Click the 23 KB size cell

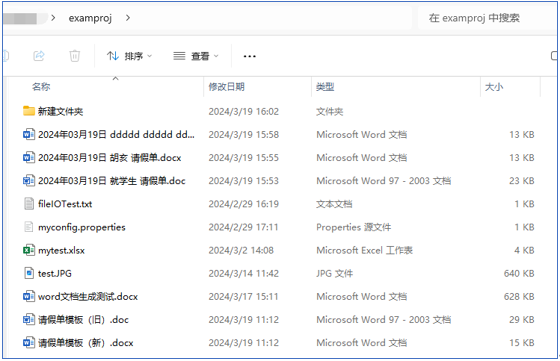(x=522, y=181)
